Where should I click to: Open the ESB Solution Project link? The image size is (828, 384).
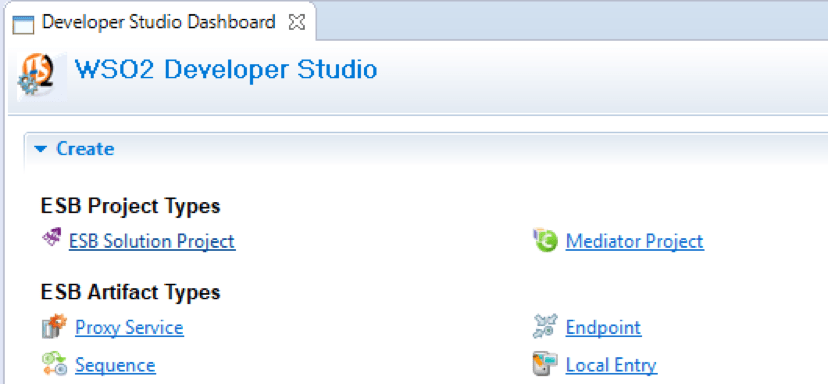tap(152, 241)
